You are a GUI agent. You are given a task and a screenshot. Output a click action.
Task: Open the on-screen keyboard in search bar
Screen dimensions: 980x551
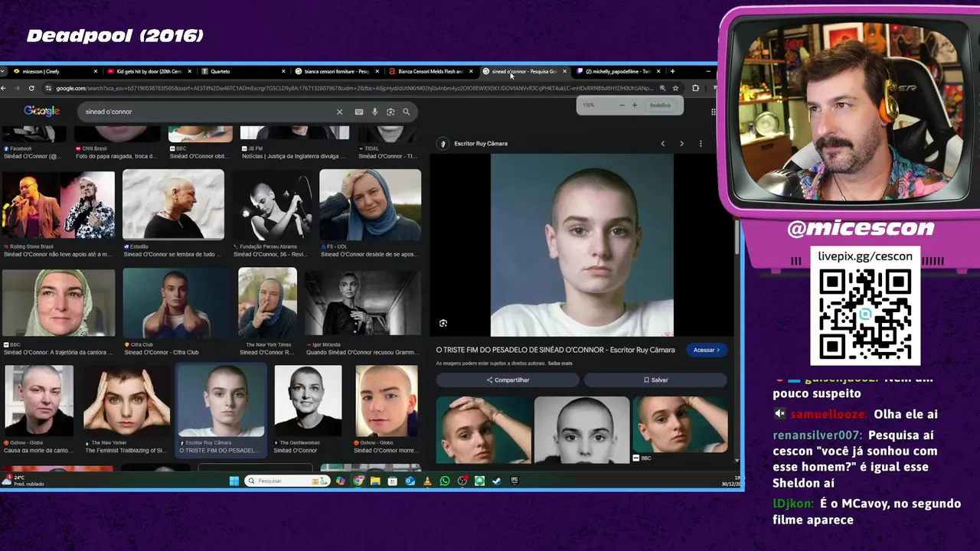[x=358, y=112]
